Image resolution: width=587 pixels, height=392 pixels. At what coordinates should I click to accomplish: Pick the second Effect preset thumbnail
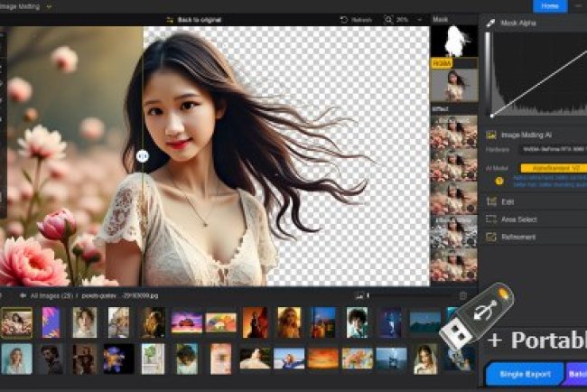[x=453, y=164]
